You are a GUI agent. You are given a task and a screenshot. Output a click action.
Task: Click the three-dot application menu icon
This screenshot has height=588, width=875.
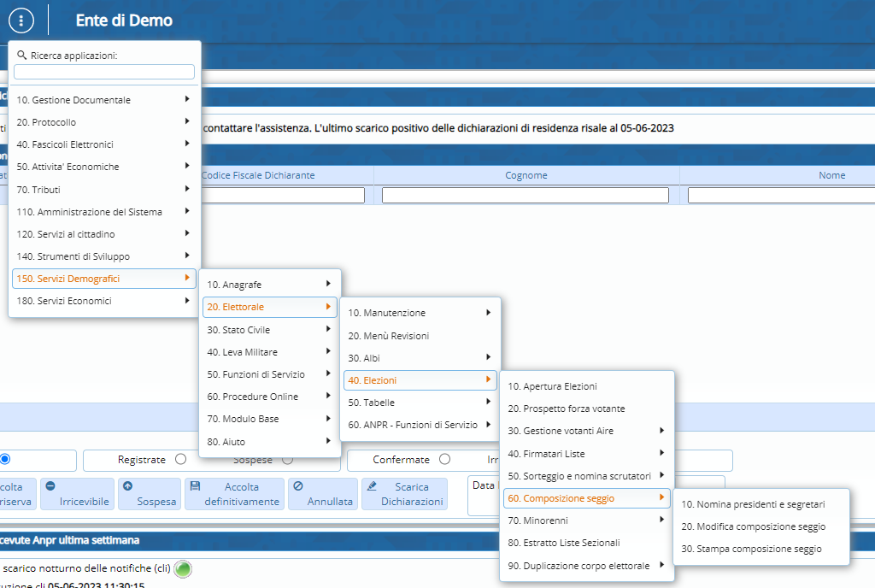pyautogui.click(x=22, y=21)
